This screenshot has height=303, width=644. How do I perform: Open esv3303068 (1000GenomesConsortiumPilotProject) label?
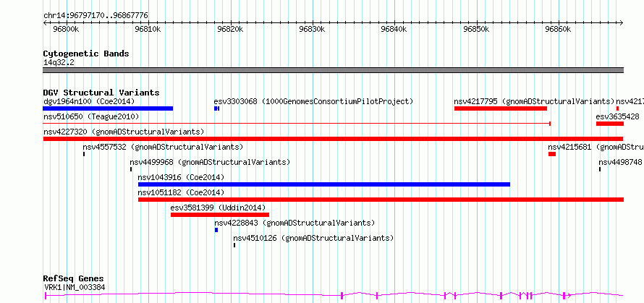(x=313, y=101)
